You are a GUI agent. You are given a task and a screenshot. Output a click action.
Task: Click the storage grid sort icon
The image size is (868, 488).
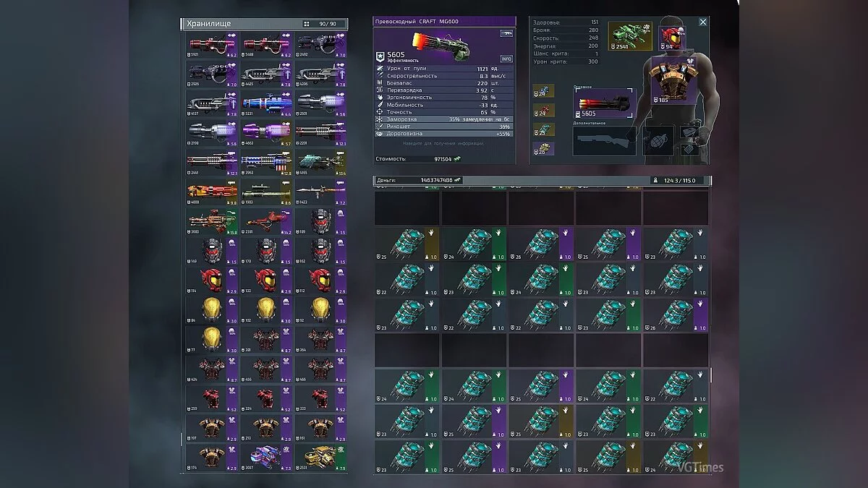307,24
